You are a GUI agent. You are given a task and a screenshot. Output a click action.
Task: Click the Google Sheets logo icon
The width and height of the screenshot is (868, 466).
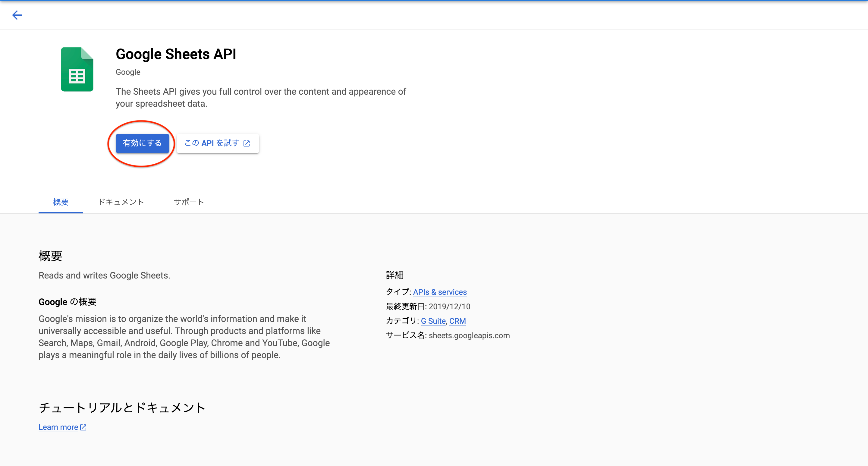(77, 69)
